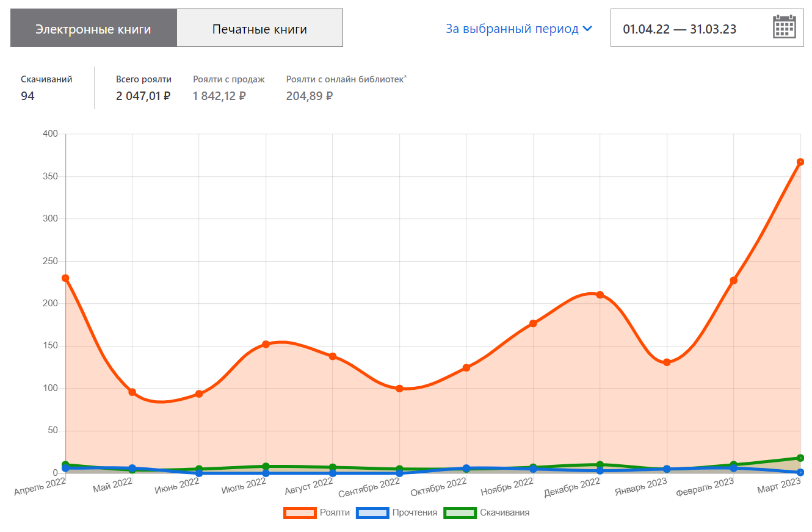Image resolution: width=812 pixels, height=532 pixels.
Task: Click the Февраль 2023 royalty data point
Action: point(733,281)
